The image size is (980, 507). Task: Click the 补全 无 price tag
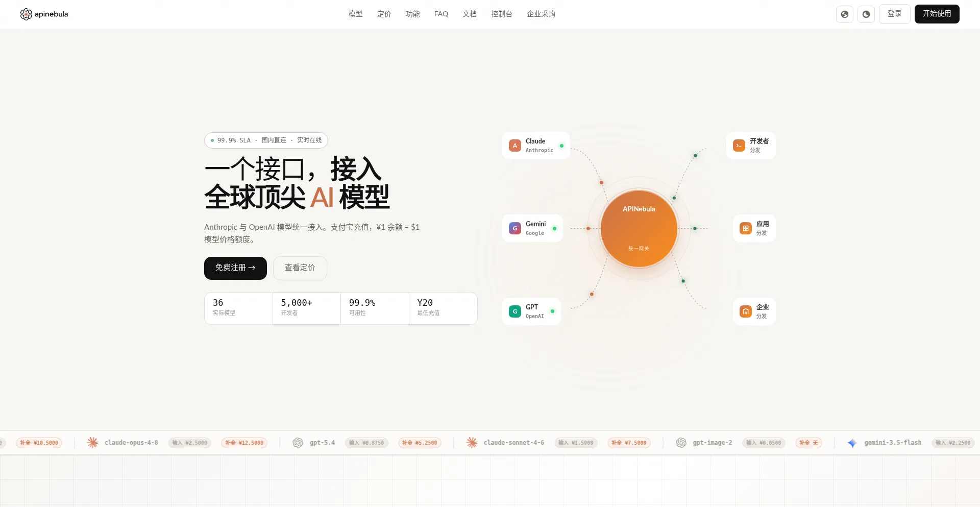tap(808, 443)
